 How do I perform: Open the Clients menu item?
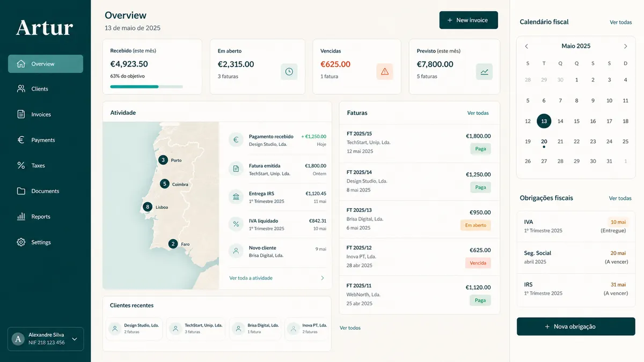pos(46,88)
